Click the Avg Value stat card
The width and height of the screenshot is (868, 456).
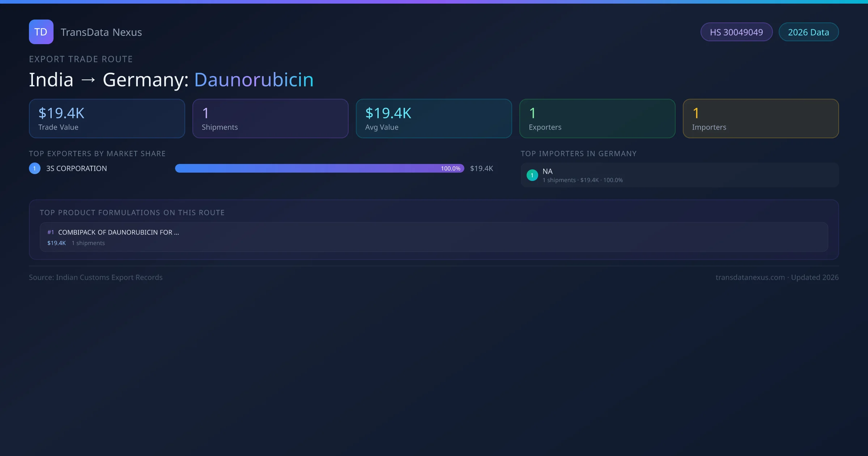pyautogui.click(x=434, y=118)
